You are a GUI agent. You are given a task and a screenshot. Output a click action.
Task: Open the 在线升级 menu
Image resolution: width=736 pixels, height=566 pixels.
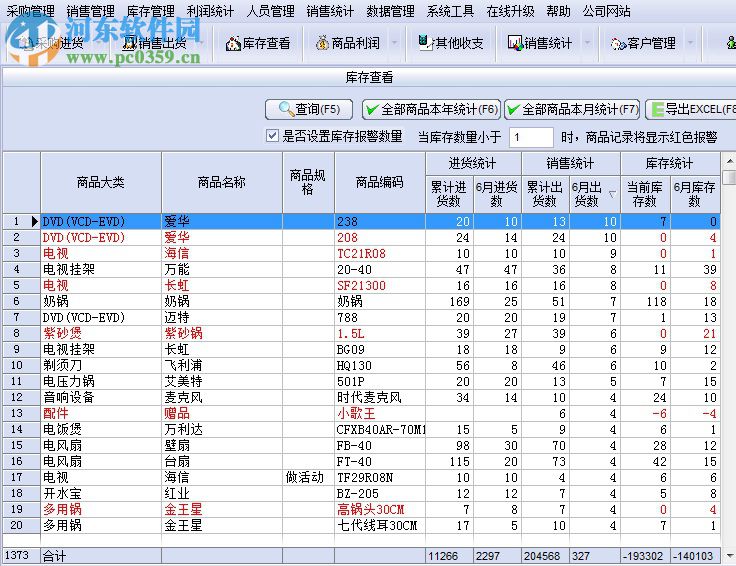click(x=510, y=10)
